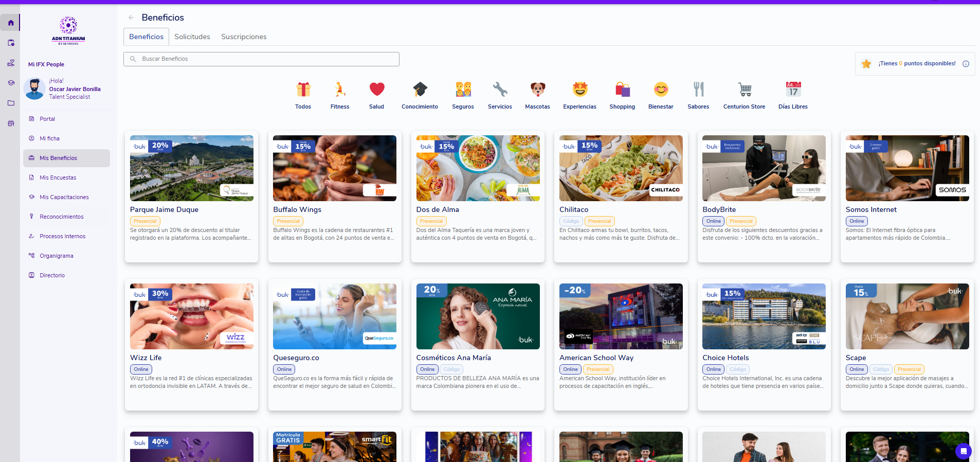Screen dimensions: 980x462
Task: Click the Wizz Life benefit title
Action: pos(146,358)
